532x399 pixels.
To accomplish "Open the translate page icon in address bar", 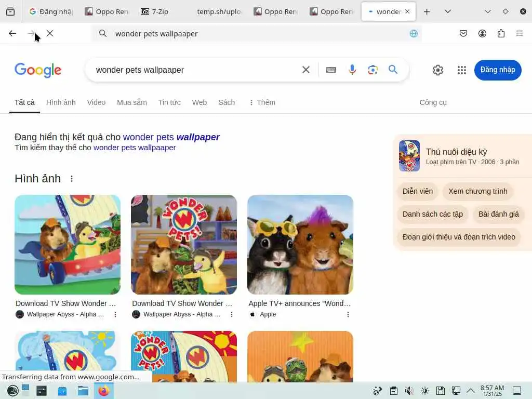I will click(x=413, y=33).
